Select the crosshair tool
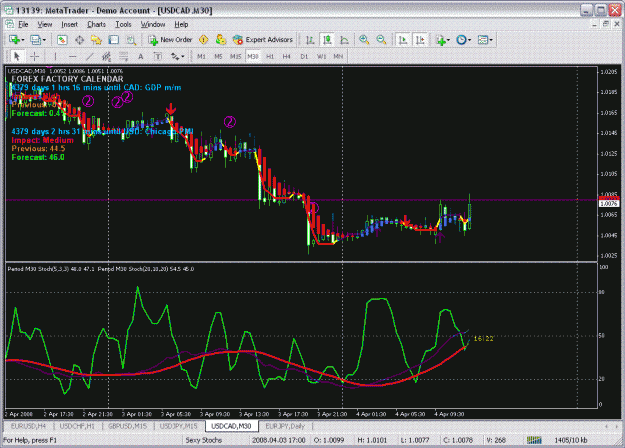 (x=35, y=57)
